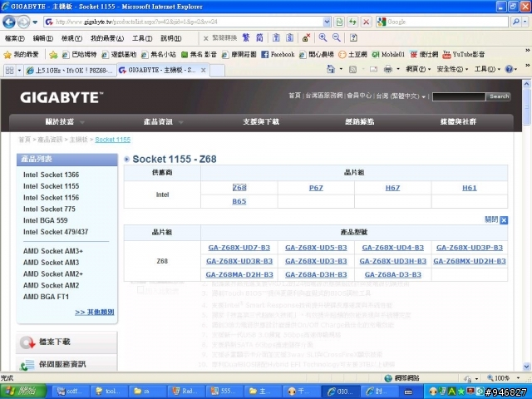
Task: Click the compatibility view page icon
Action: click(x=339, y=22)
